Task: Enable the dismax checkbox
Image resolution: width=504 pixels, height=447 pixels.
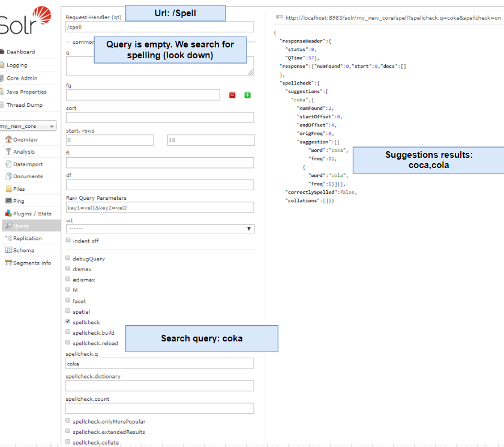Action: point(68,268)
